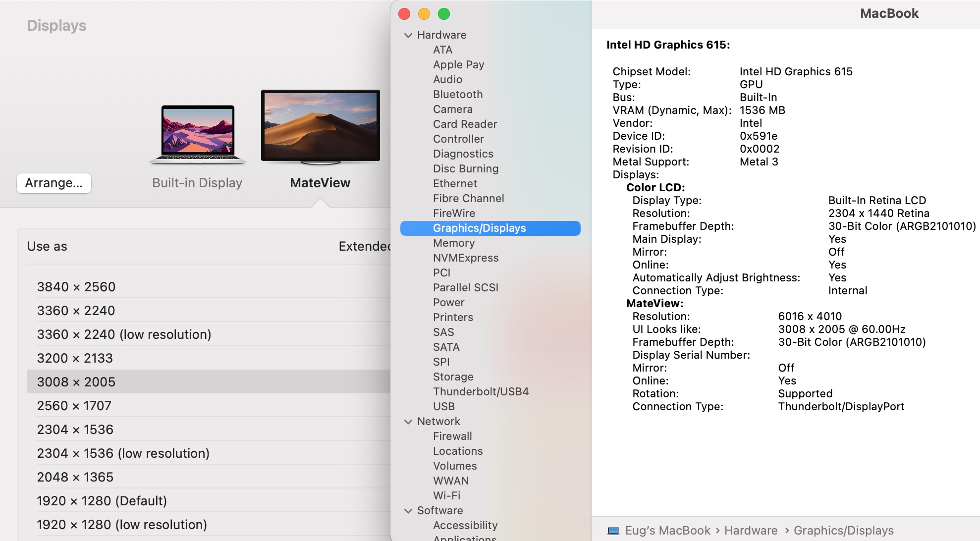The width and height of the screenshot is (980, 541).
Task: Select Memory in the Hardware list
Action: click(454, 243)
